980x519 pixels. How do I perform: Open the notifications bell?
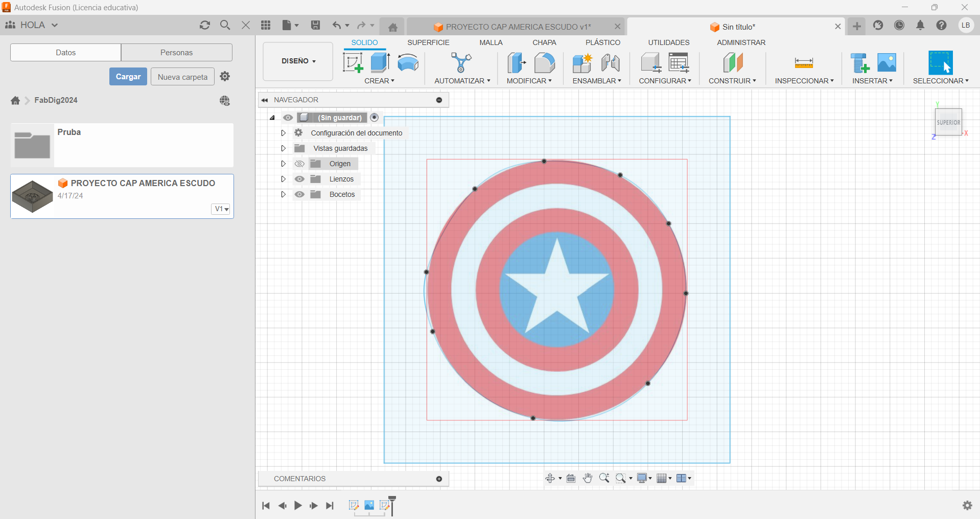[x=920, y=25]
